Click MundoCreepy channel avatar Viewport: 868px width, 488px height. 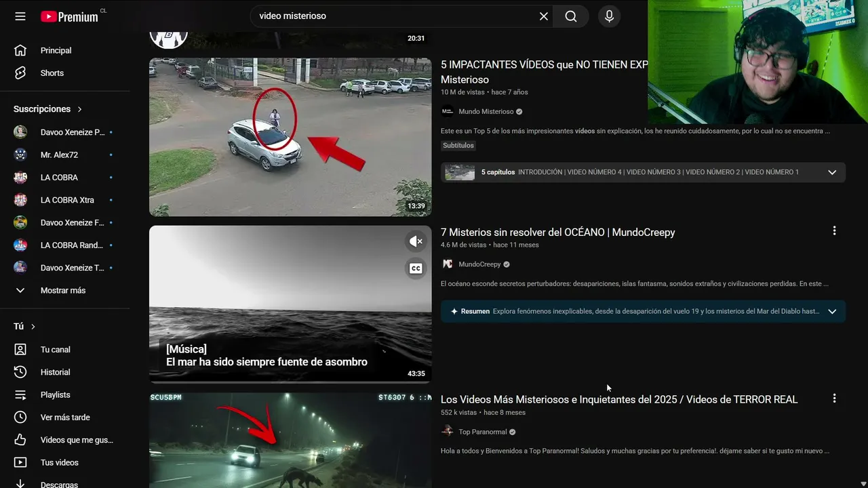click(448, 264)
